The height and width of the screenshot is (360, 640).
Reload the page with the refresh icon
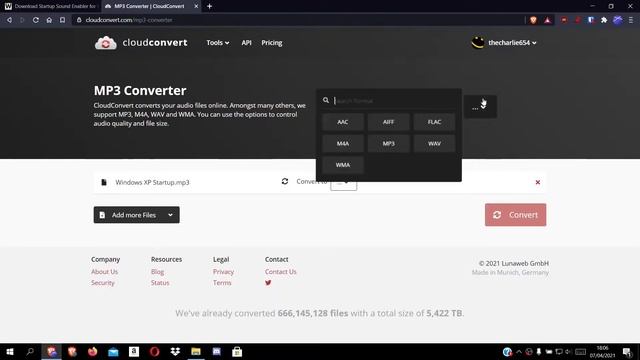point(36,20)
